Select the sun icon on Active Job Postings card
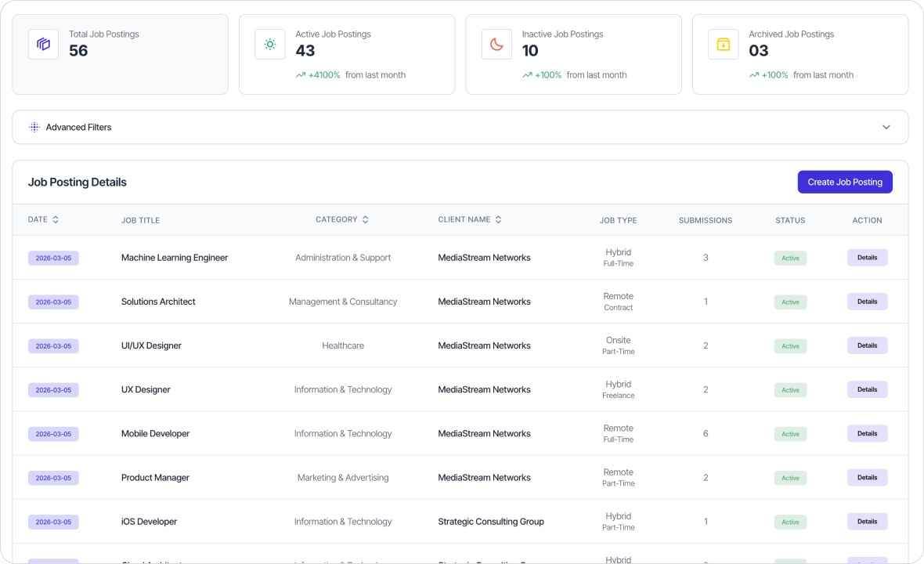Screen dimensions: 924x564 (x=269, y=44)
